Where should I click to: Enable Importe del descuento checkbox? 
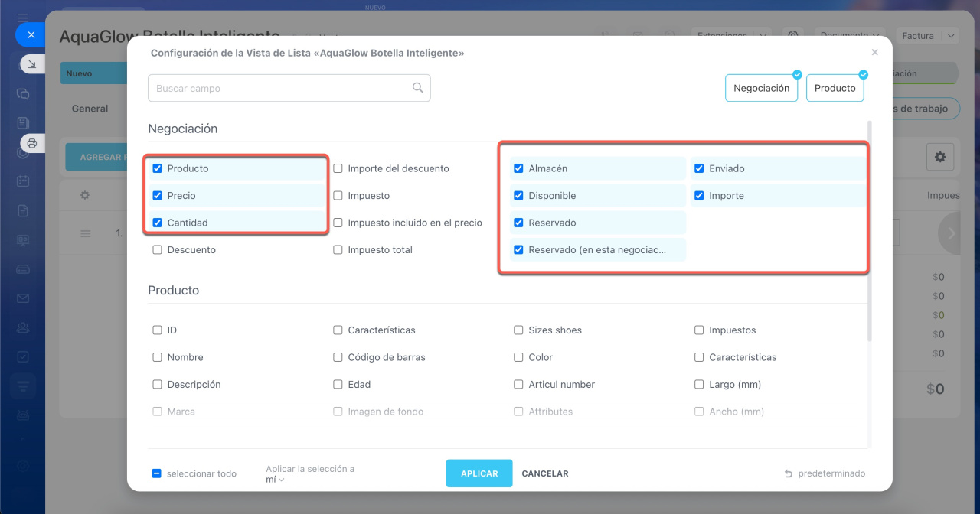point(338,168)
